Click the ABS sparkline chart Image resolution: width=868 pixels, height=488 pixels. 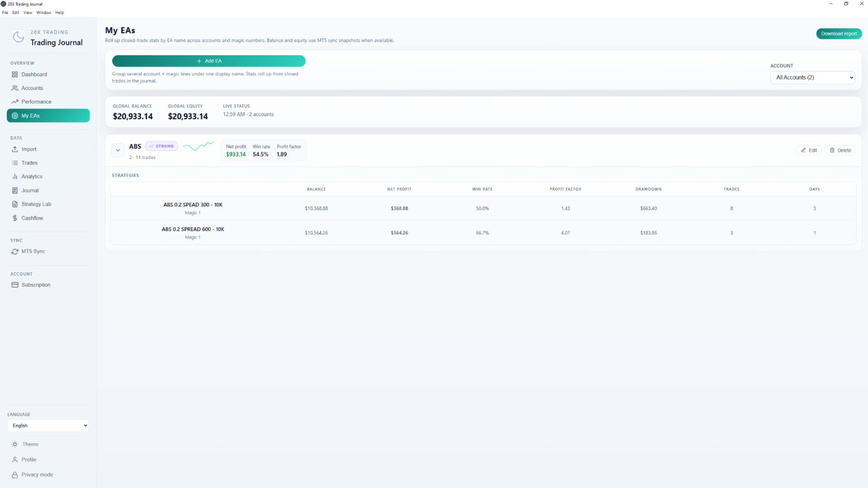198,146
